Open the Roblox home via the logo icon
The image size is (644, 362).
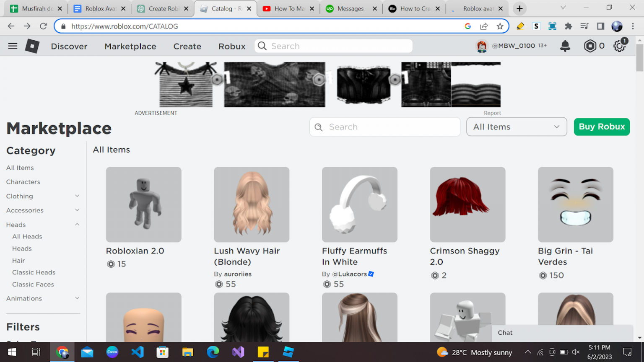click(32, 46)
